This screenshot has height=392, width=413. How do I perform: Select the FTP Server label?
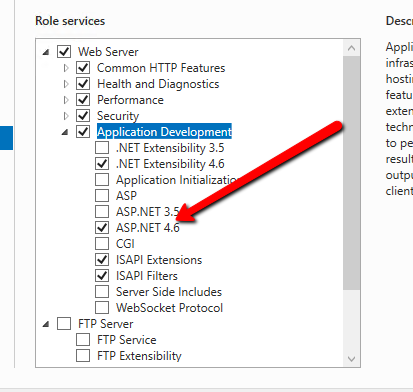106,324
